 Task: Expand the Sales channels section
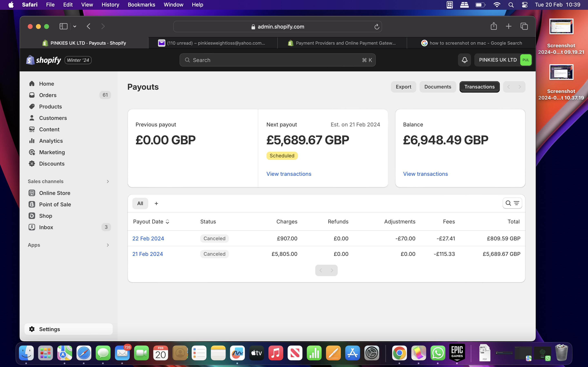click(x=108, y=181)
